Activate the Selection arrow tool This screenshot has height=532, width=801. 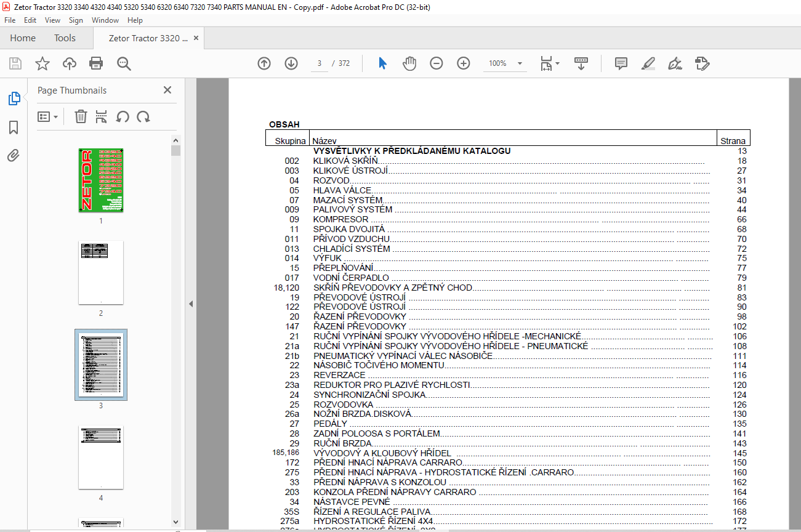click(x=382, y=63)
